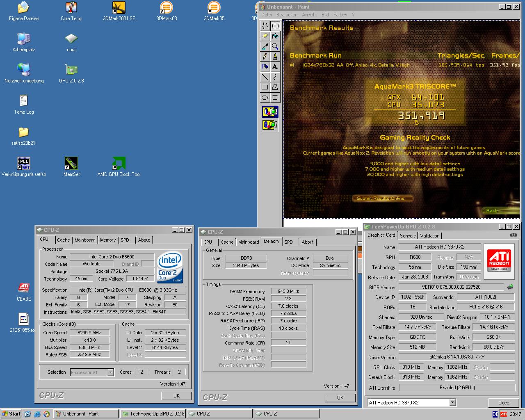Click the DE language indicator in tray
The height and width of the screenshot is (420, 525).
pyautogui.click(x=495, y=414)
